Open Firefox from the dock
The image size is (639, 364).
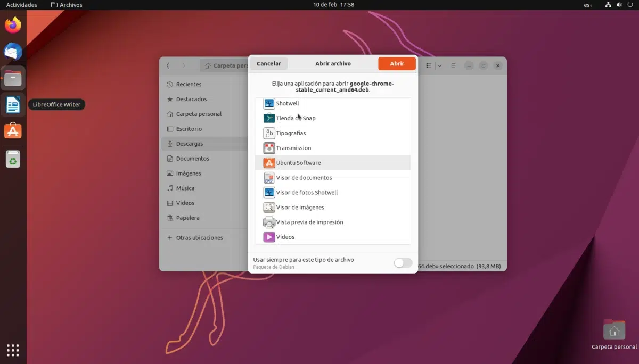coord(13,25)
